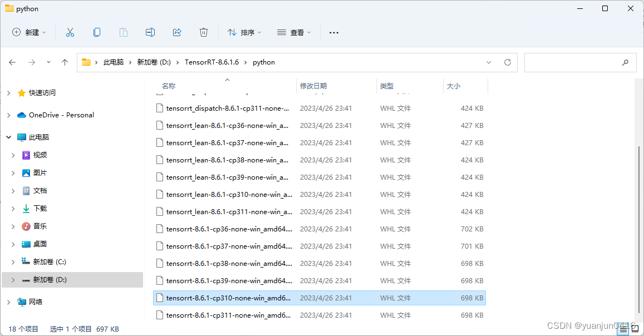Open the 排序 sort dropdown
This screenshot has height=336, width=644.
tap(245, 32)
